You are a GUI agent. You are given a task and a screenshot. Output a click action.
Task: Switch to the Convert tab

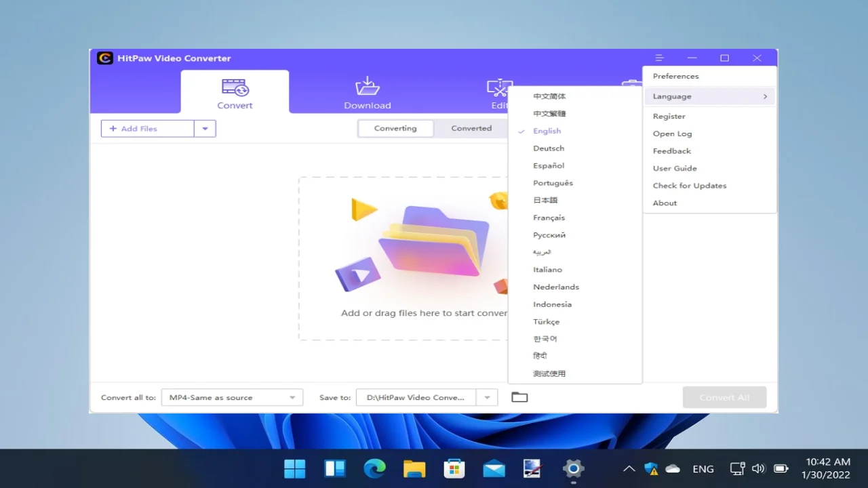coord(235,93)
